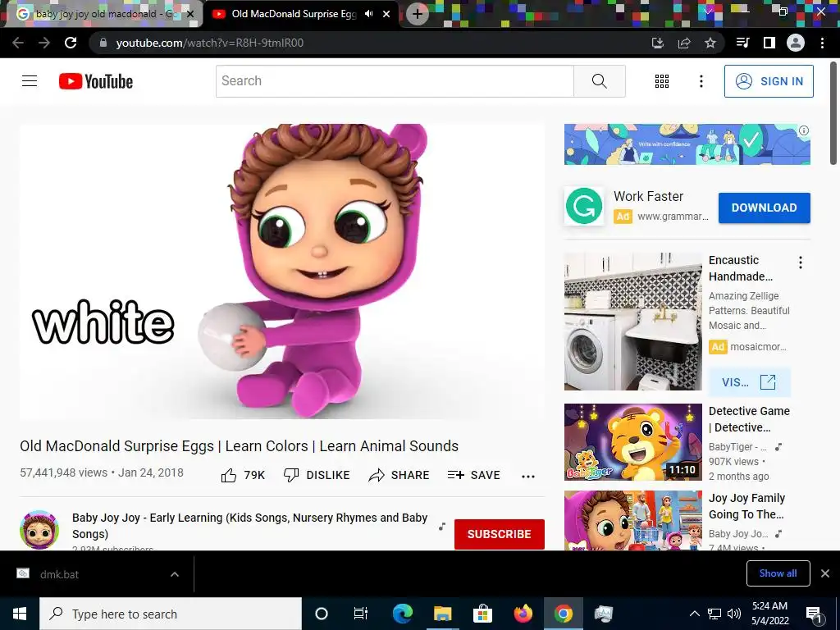Open media control icon in toolbar
Image resolution: width=840 pixels, height=630 pixels.
(x=742, y=43)
